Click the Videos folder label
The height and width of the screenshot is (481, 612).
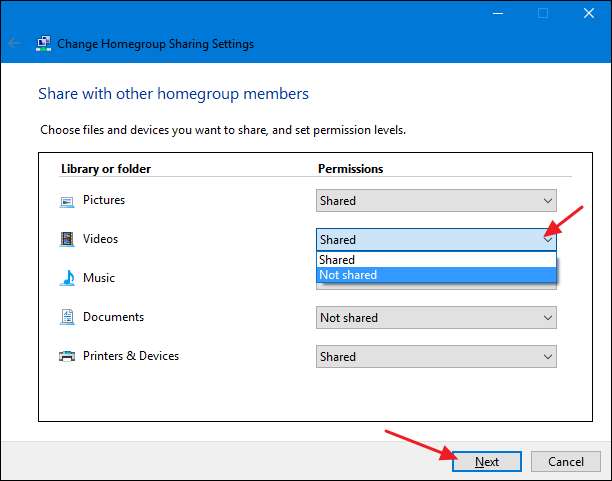(x=100, y=240)
